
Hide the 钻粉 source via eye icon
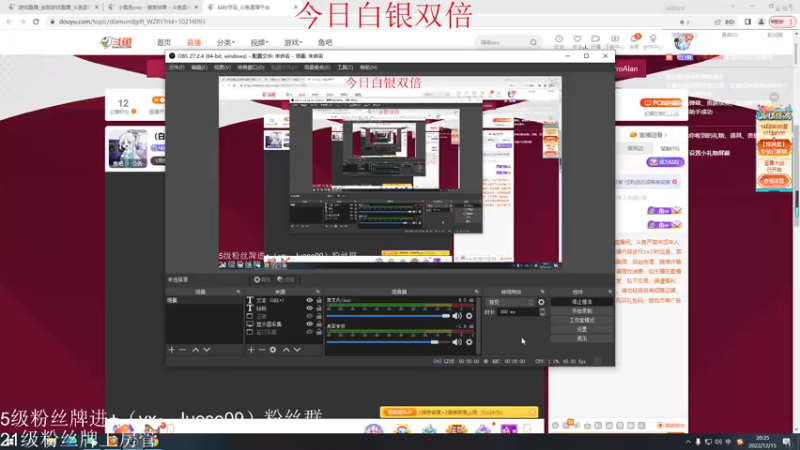[x=309, y=308]
